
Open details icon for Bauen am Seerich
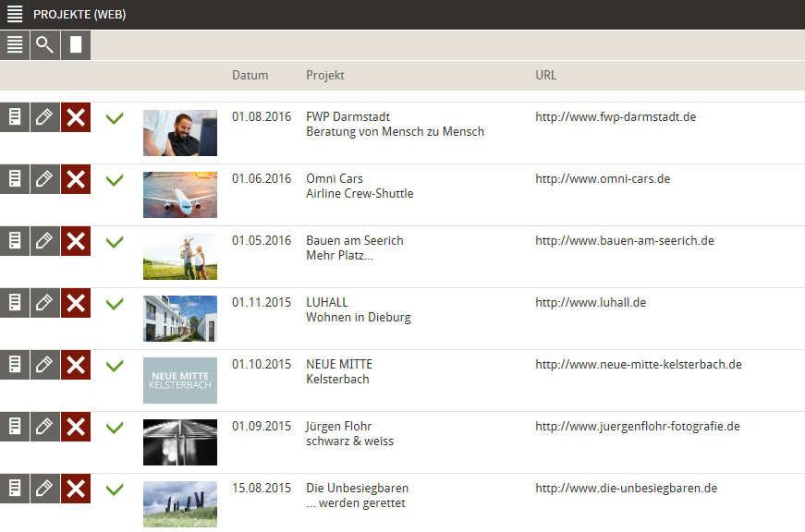click(15, 241)
